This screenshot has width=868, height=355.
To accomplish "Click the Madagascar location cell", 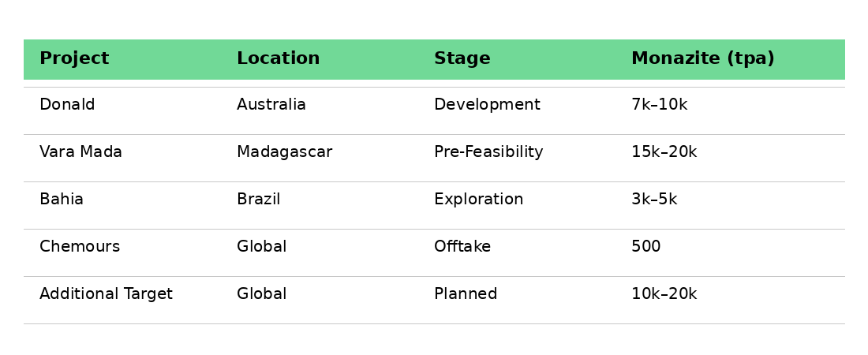I will [x=284, y=152].
